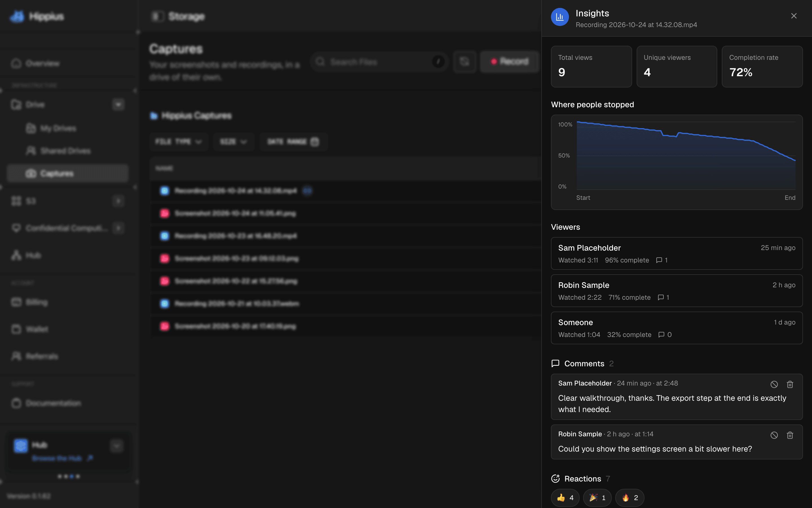Open Wallet in the sidebar
The image size is (812, 508).
(67, 329)
